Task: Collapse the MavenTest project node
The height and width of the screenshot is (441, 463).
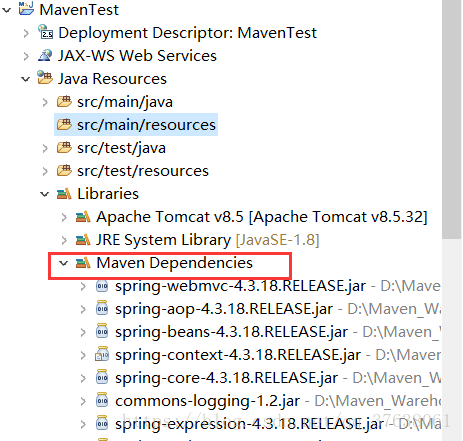Action: pos(6,10)
